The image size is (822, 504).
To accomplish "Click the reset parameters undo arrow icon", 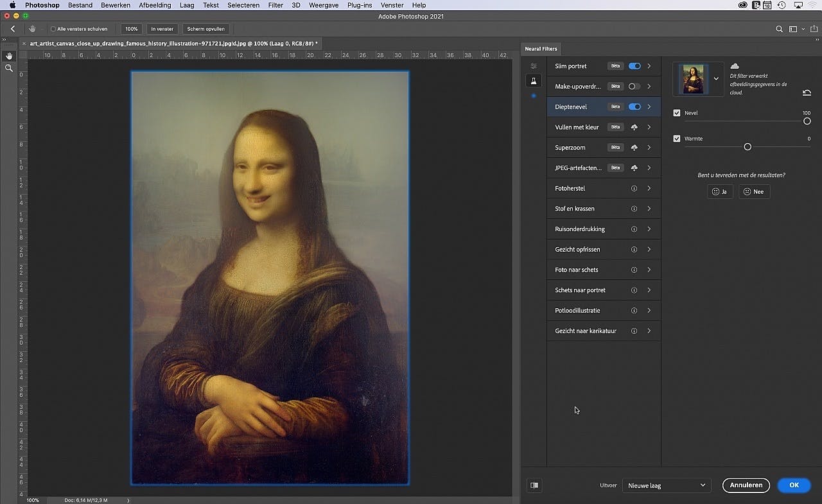I will [807, 93].
